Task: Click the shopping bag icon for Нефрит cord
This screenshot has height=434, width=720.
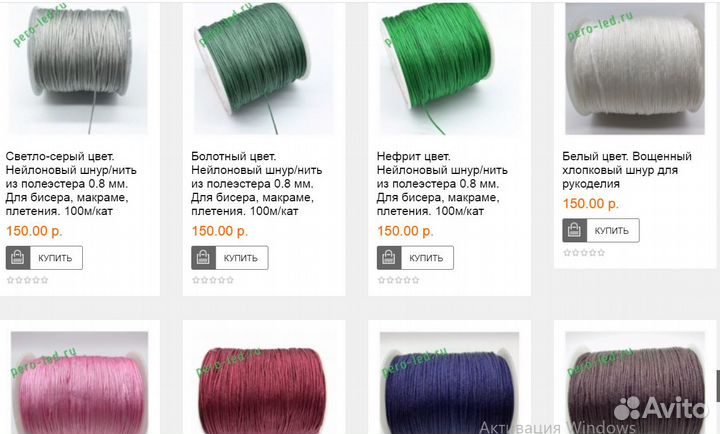Action: pyautogui.click(x=389, y=258)
